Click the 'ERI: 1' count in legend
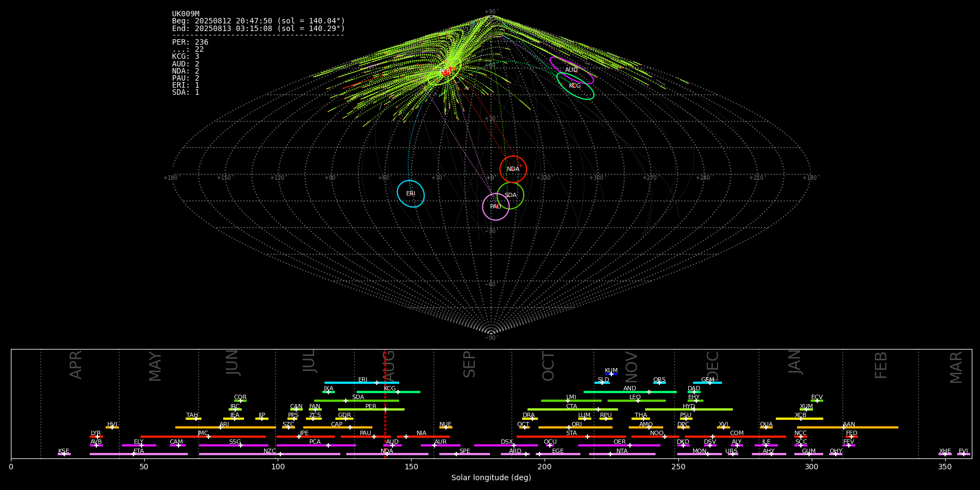980x490 pixels. (186, 85)
